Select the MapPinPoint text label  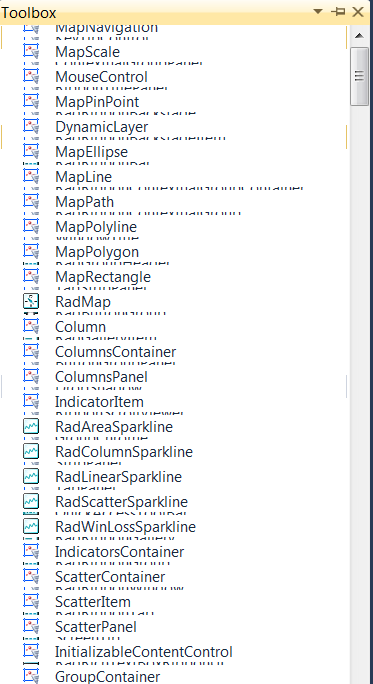tap(97, 102)
